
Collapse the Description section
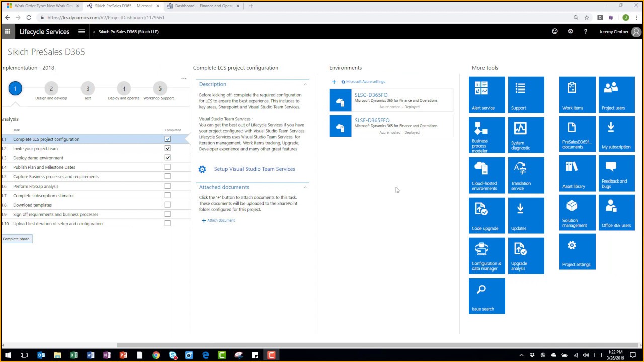point(305,84)
